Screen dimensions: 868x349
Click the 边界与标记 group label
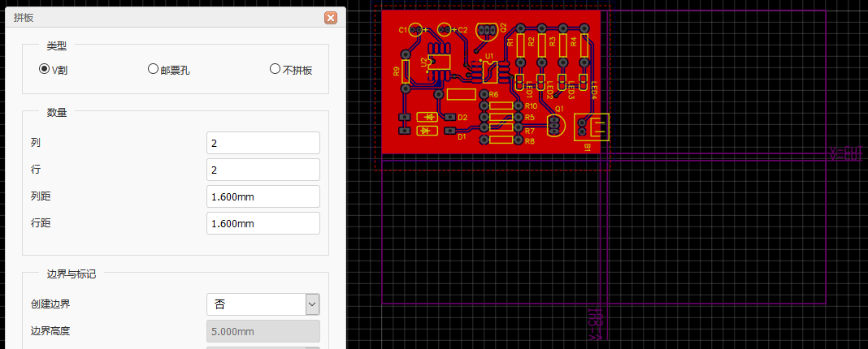(72, 274)
